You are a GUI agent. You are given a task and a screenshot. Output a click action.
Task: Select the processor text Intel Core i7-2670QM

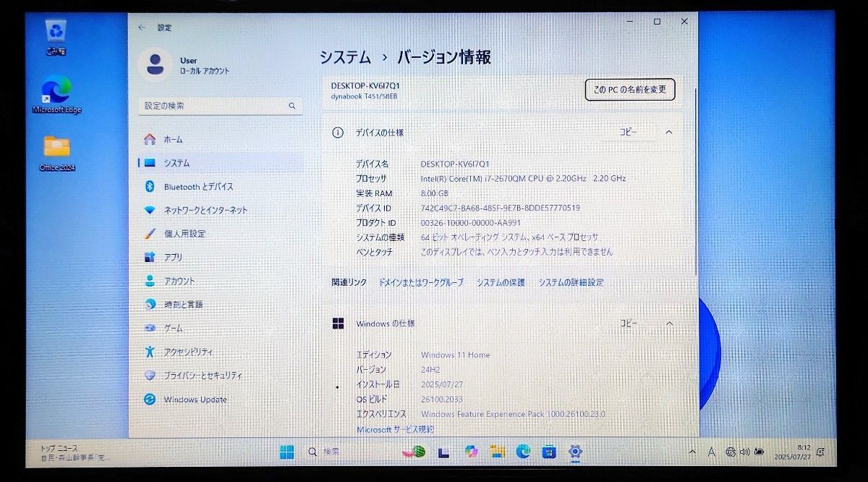tap(524, 178)
